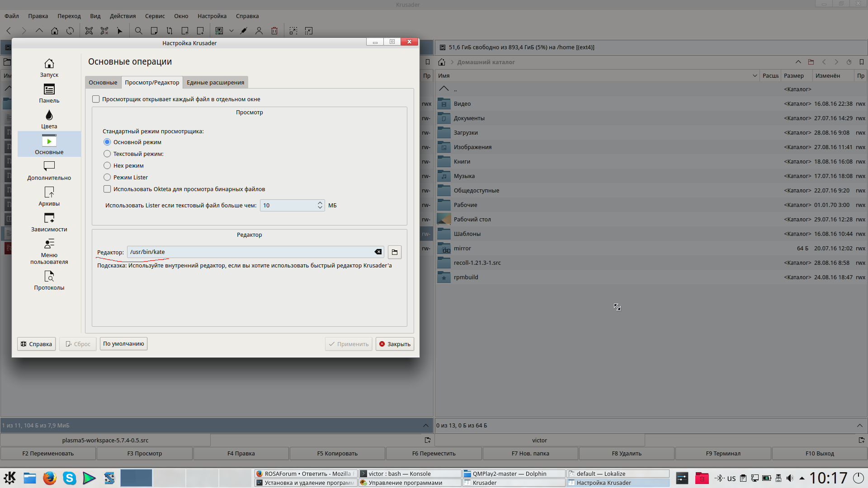This screenshot has width=868, height=488.
Task: Open the Запуск settings section
Action: point(49,68)
